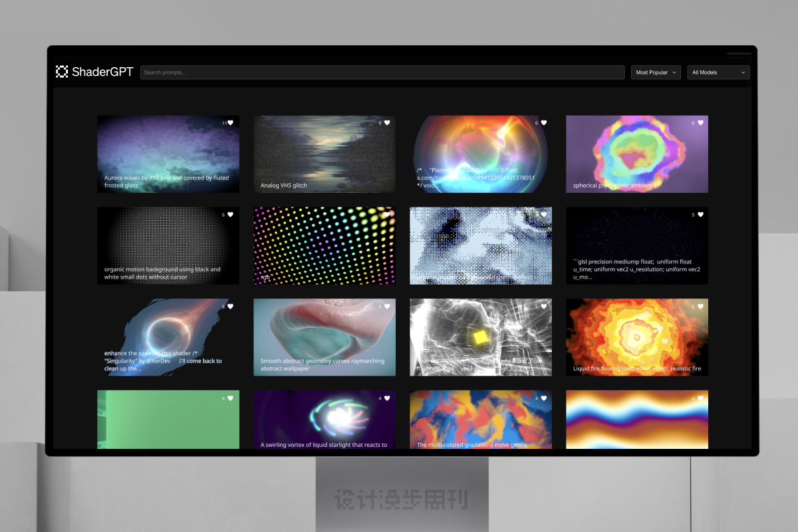Image resolution: width=798 pixels, height=532 pixels.
Task: Open the plain green shader thumbnail
Action: coord(168,420)
